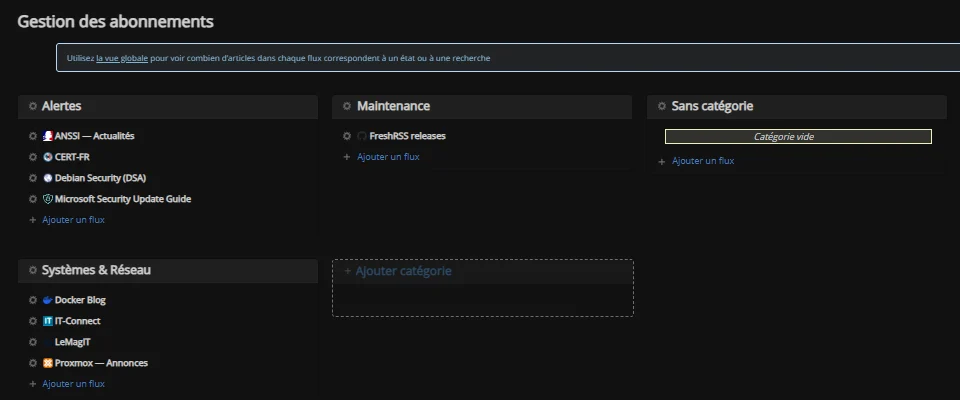
Task: Click gear icon beside Debian Security (DSA)
Action: [x=33, y=178]
